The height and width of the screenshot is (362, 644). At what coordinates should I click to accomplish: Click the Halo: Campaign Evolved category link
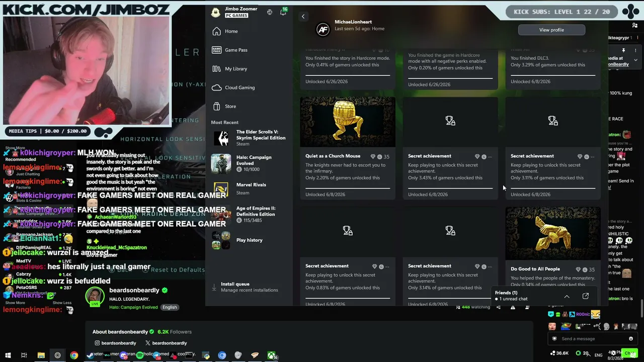click(x=133, y=307)
